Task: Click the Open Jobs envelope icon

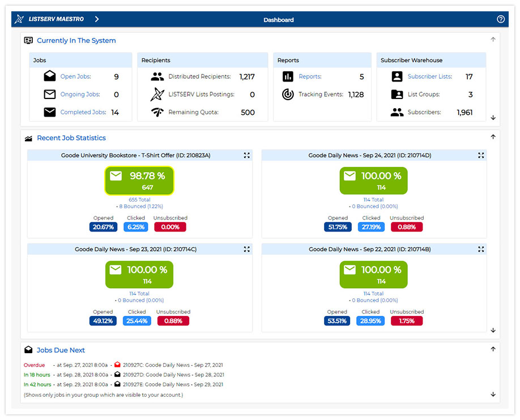Action: click(x=50, y=76)
